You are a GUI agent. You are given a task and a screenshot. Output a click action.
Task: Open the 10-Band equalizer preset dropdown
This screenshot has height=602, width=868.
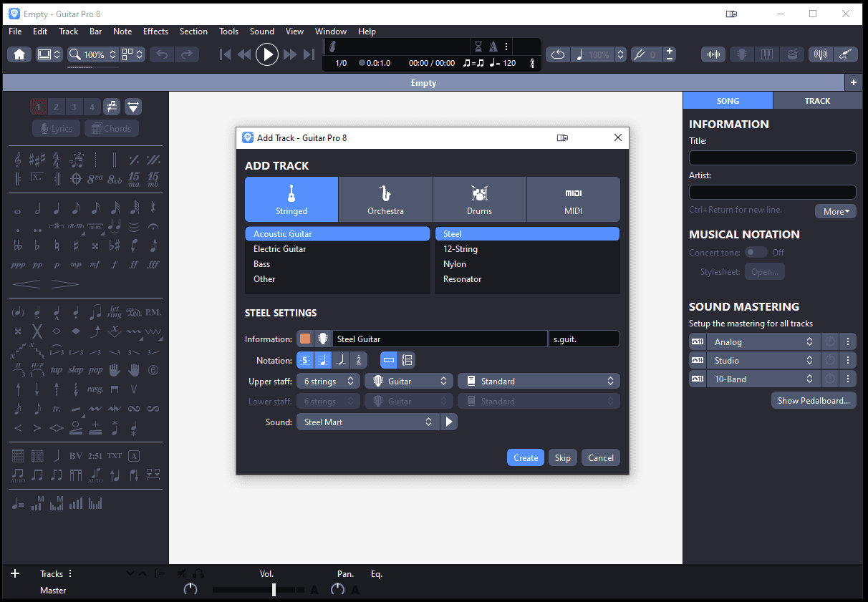point(763,379)
